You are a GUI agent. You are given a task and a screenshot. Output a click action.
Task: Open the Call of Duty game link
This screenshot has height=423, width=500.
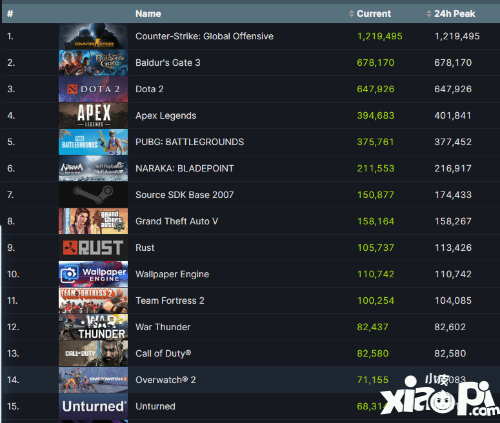[x=163, y=353]
